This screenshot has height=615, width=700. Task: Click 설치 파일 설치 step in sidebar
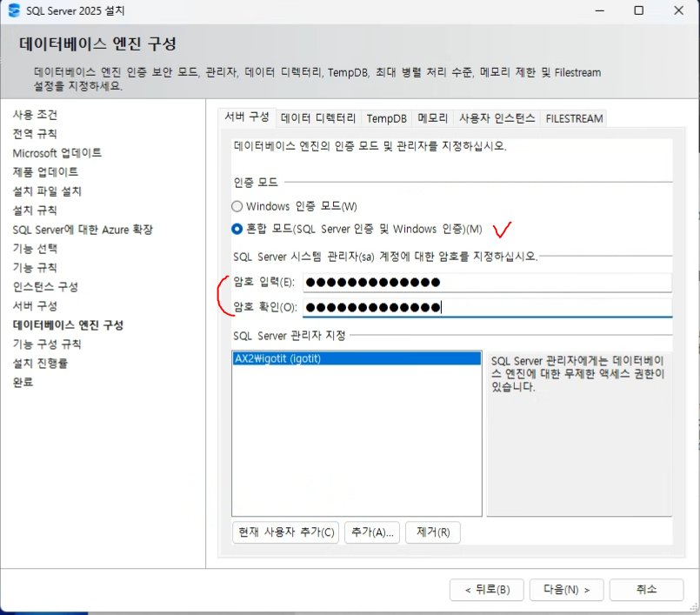pyautogui.click(x=47, y=191)
